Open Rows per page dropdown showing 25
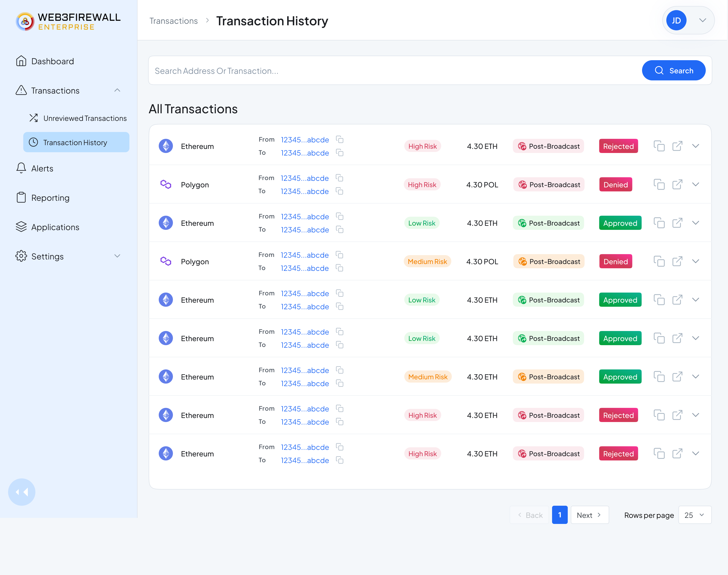This screenshot has width=728, height=575. pyautogui.click(x=695, y=515)
